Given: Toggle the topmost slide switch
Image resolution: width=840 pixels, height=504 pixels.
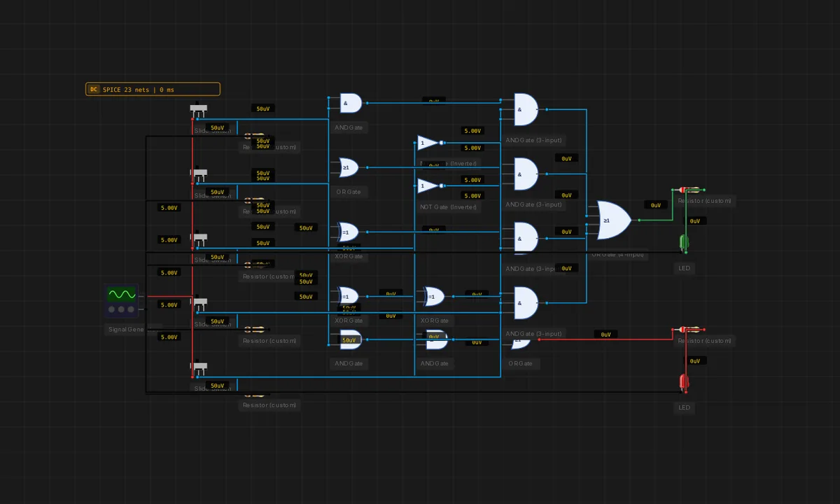Looking at the screenshot, I should click(199, 110).
